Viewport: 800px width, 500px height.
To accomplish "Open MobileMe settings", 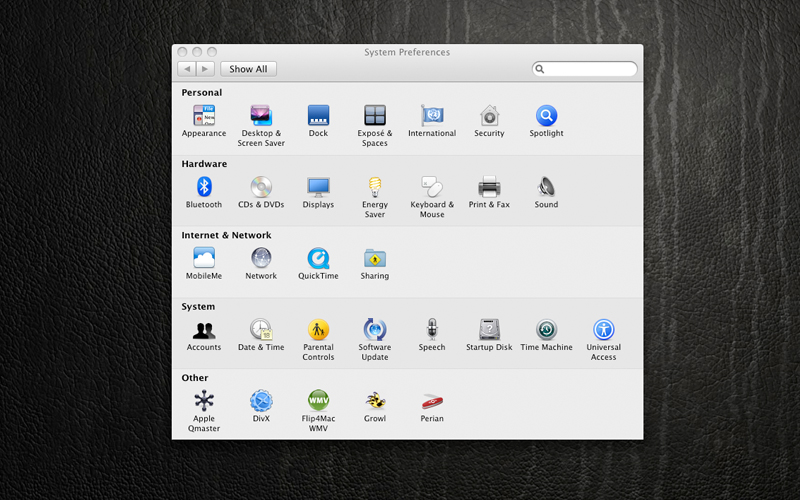I will tap(204, 258).
